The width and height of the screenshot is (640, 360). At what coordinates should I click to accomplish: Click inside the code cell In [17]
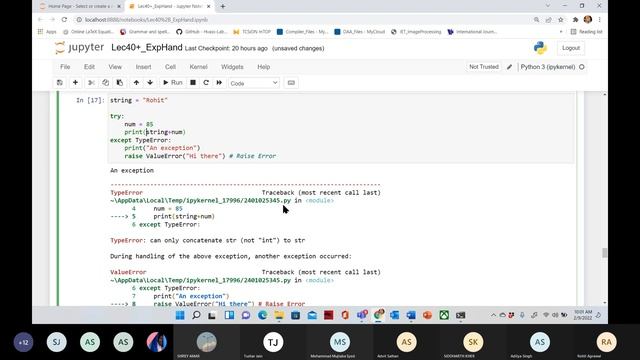click(341, 128)
